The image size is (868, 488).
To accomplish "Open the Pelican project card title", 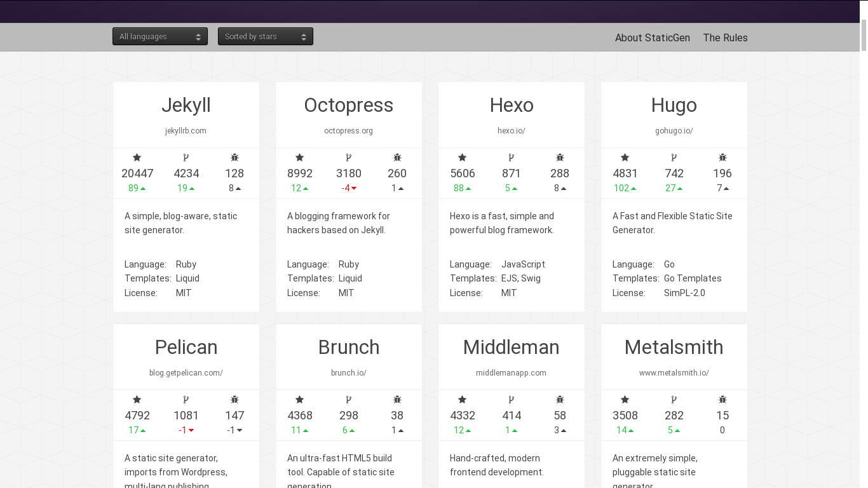I will point(186,347).
